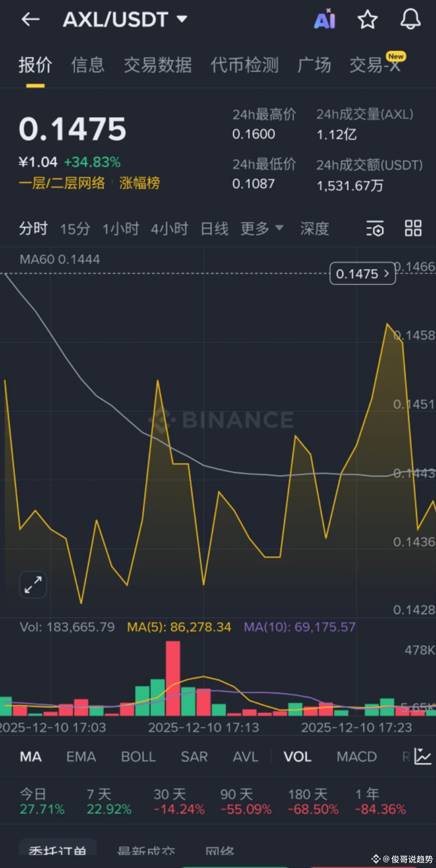Viewport: 436px width, 868px height.
Task: Open price alert bell icon
Action: click(x=410, y=19)
